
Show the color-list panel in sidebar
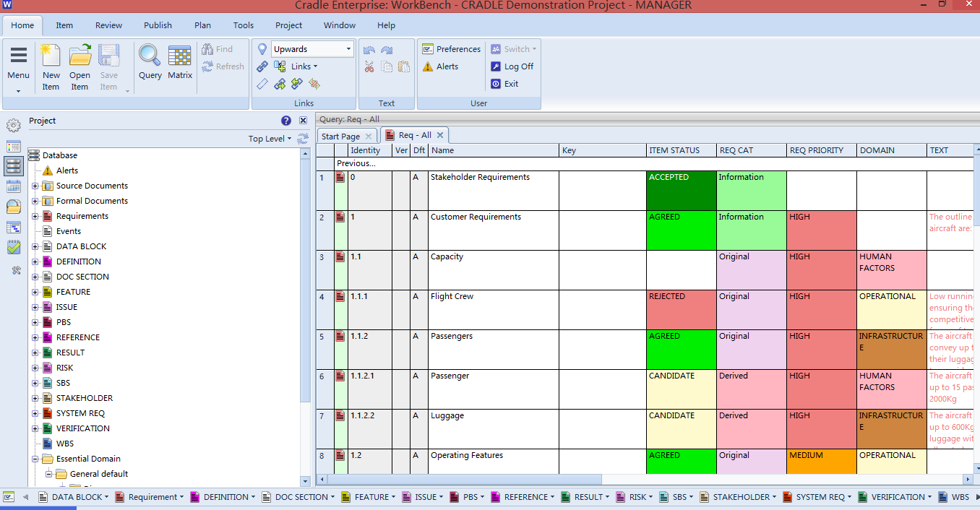pyautogui.click(x=14, y=147)
